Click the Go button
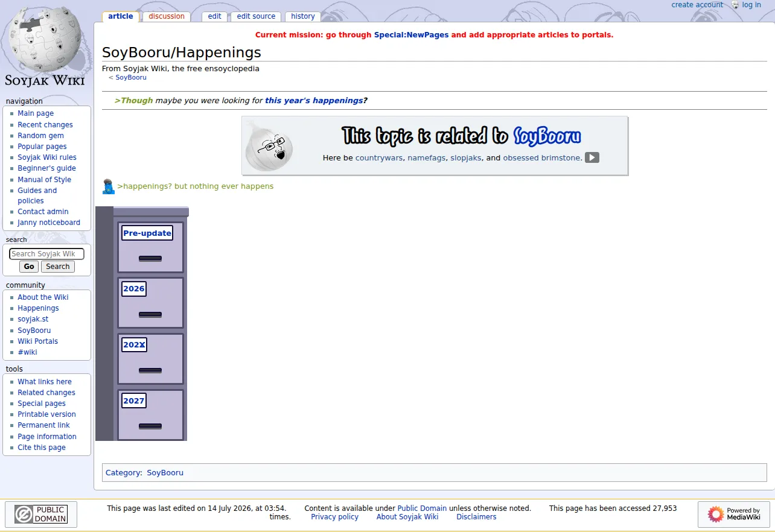Viewport: 775px width, 532px height. click(29, 267)
